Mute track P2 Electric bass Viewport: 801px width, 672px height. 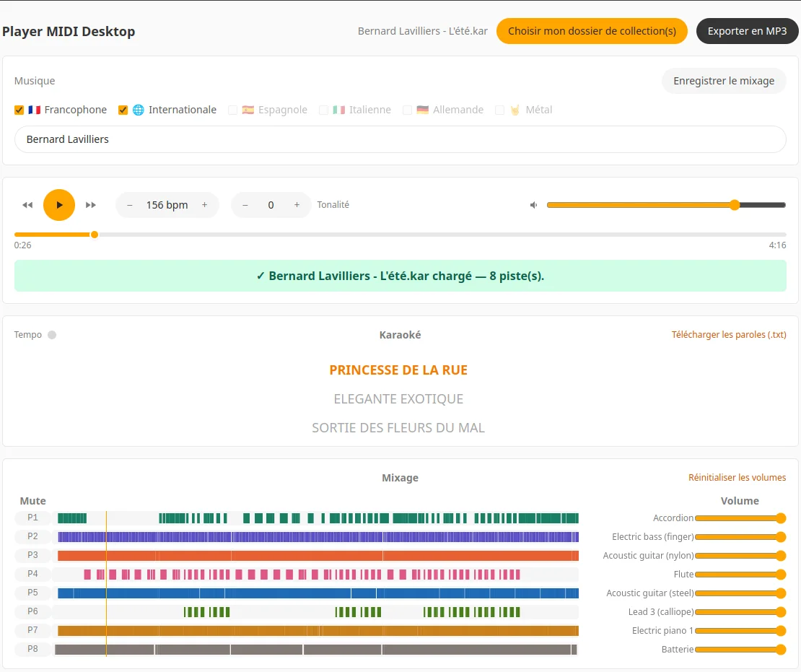click(x=32, y=536)
